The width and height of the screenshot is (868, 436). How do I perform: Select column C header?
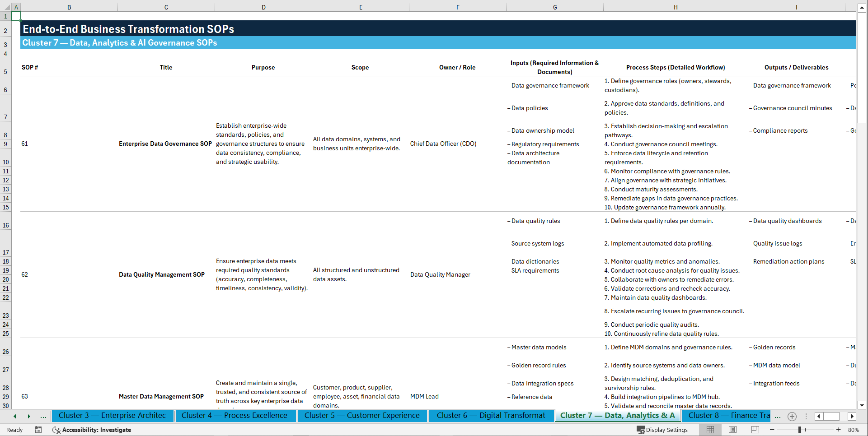[x=166, y=7]
